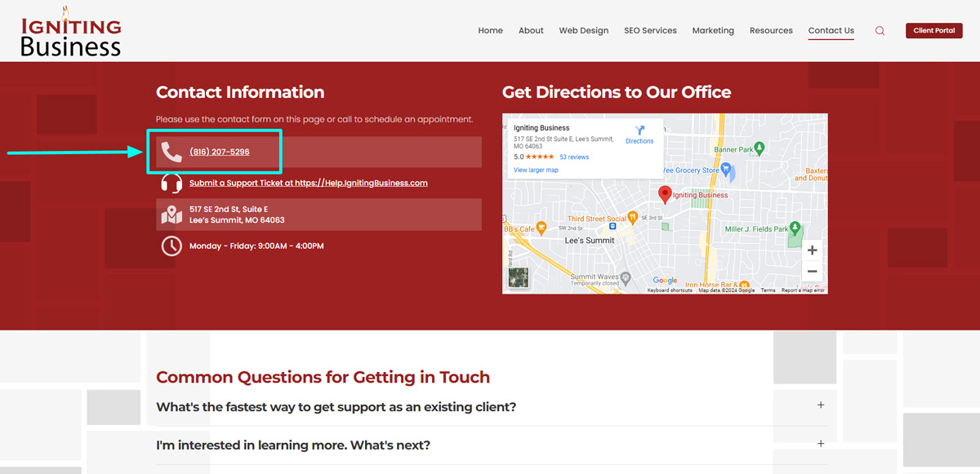The image size is (980, 474).
Task: Open the Web Design menu
Action: 584,31
